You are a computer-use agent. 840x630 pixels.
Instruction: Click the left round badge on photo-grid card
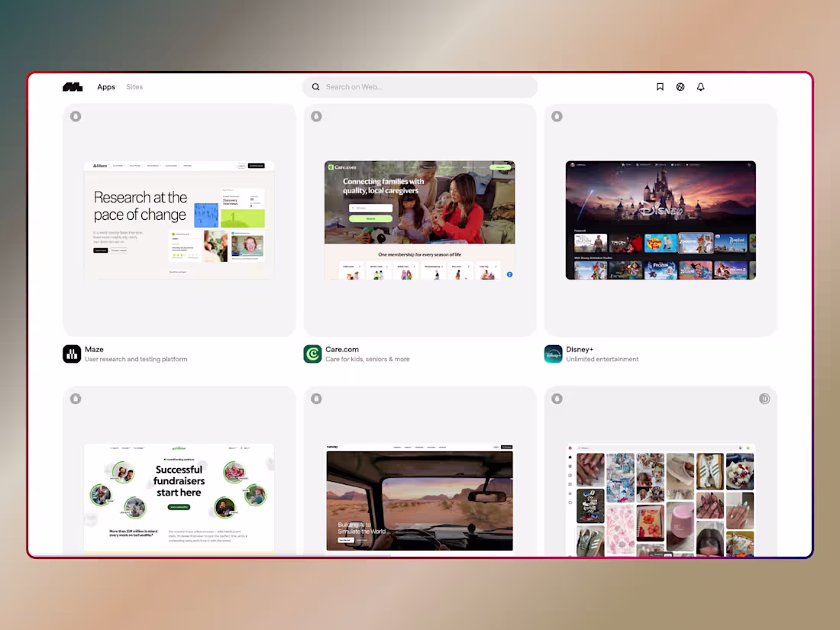pyautogui.click(x=557, y=399)
